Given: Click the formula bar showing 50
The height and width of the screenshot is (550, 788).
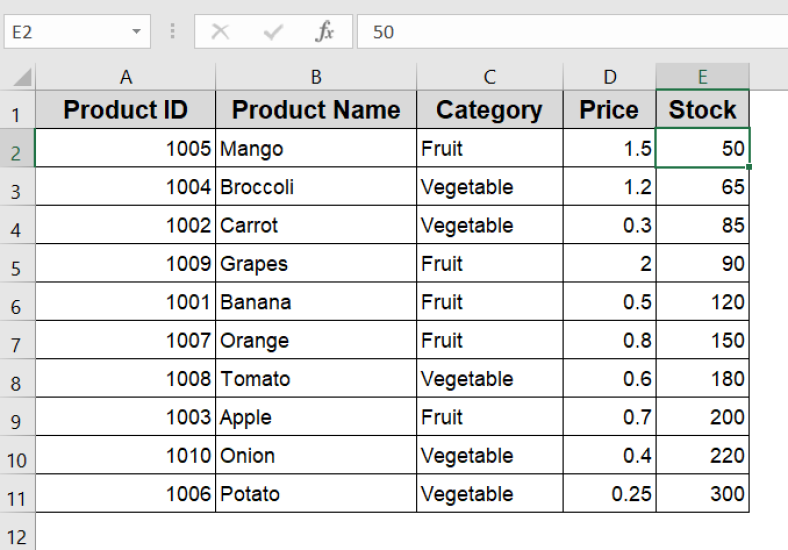Looking at the screenshot, I should pyautogui.click(x=570, y=32).
